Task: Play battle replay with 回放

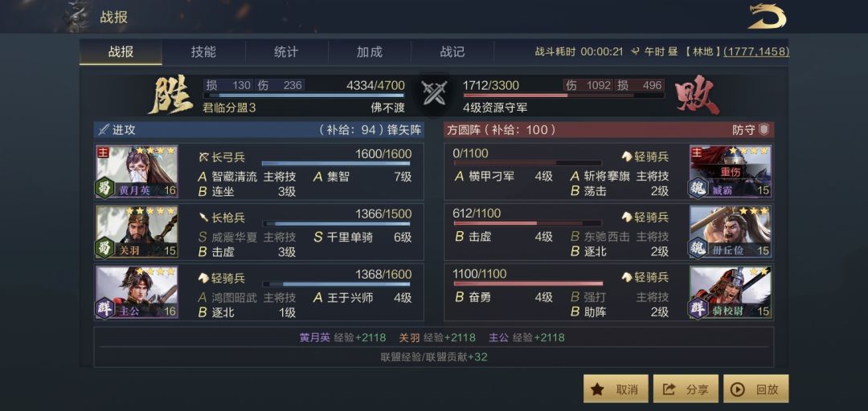Action: pos(756,389)
